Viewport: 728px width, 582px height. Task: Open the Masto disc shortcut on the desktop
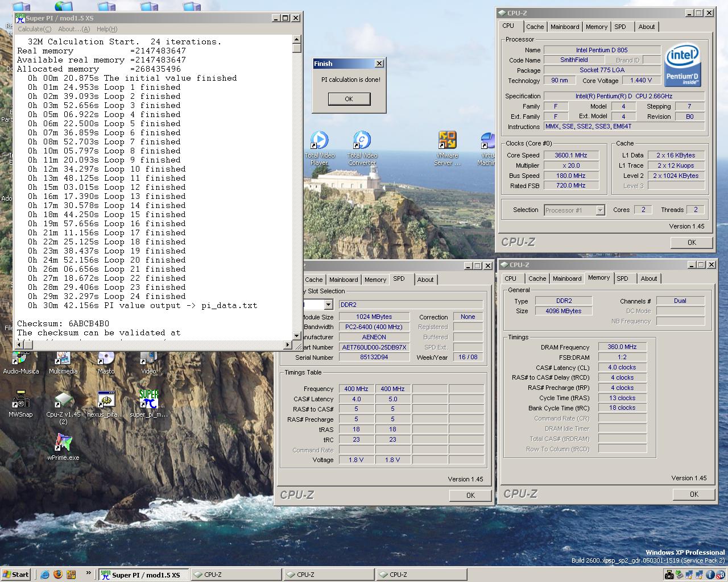click(106, 362)
